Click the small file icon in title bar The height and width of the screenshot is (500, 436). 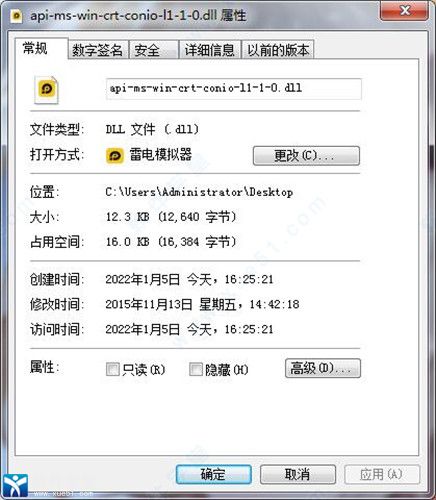16,16
